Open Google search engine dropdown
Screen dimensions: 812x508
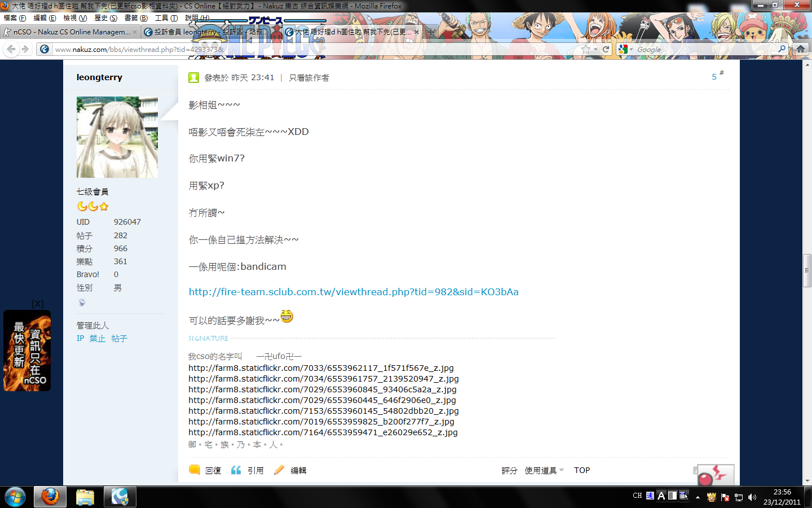click(x=632, y=50)
